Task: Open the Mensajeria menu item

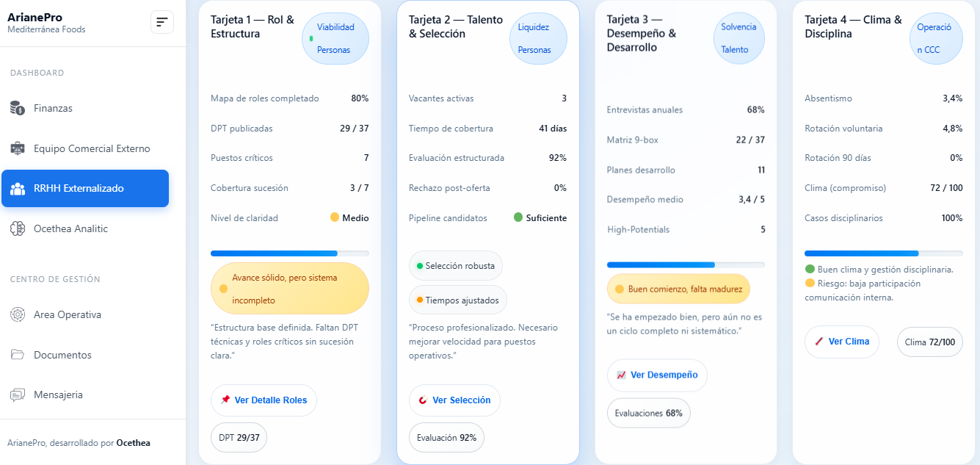Action: coord(58,395)
